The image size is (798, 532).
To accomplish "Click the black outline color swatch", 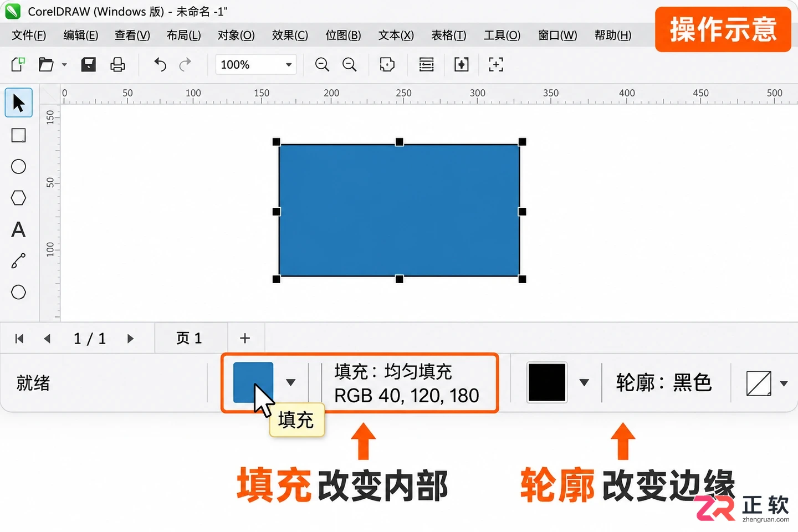I will (547, 382).
